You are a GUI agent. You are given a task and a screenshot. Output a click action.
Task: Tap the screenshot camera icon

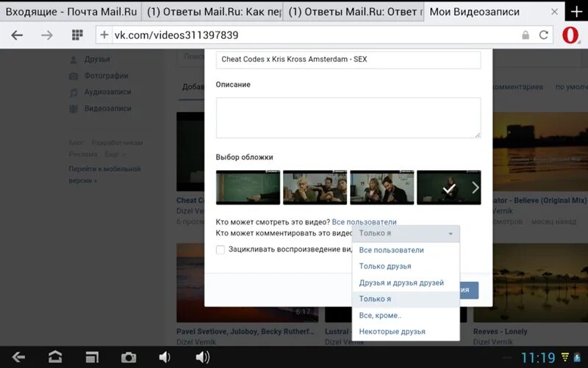coord(129,357)
